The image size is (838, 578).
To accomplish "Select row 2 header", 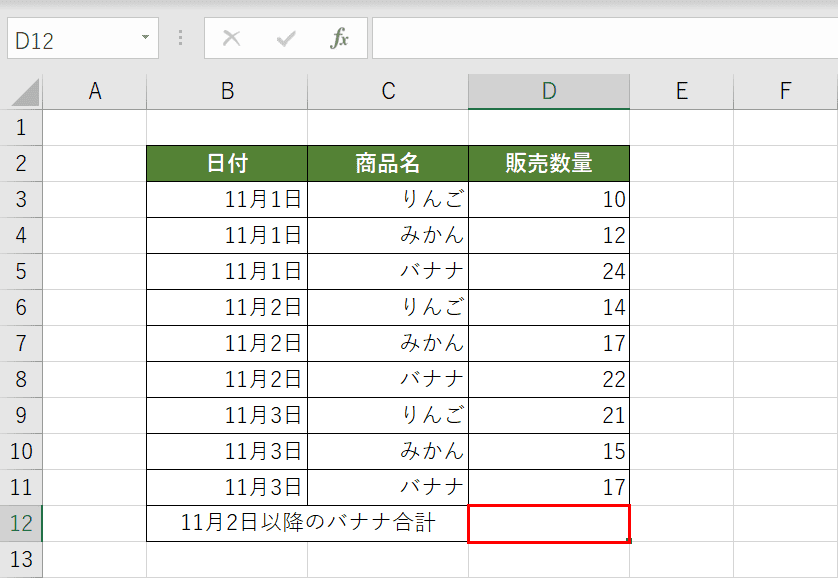I will click(21, 163).
